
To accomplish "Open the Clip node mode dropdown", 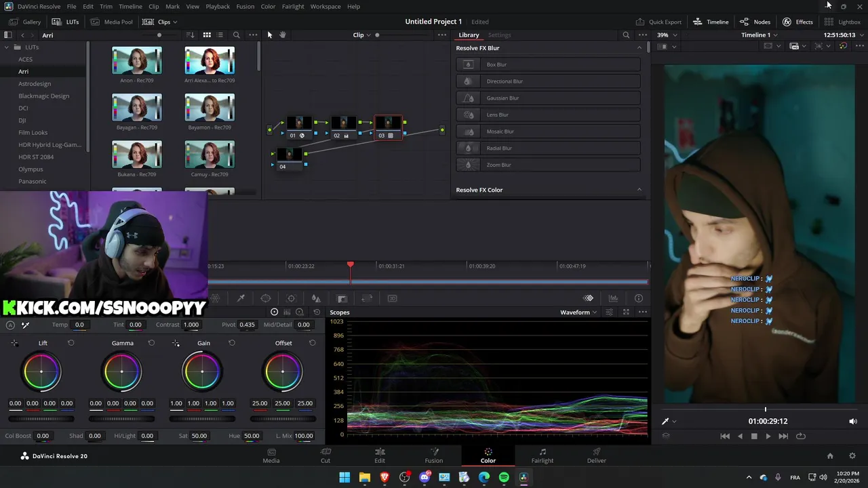I will [361, 35].
